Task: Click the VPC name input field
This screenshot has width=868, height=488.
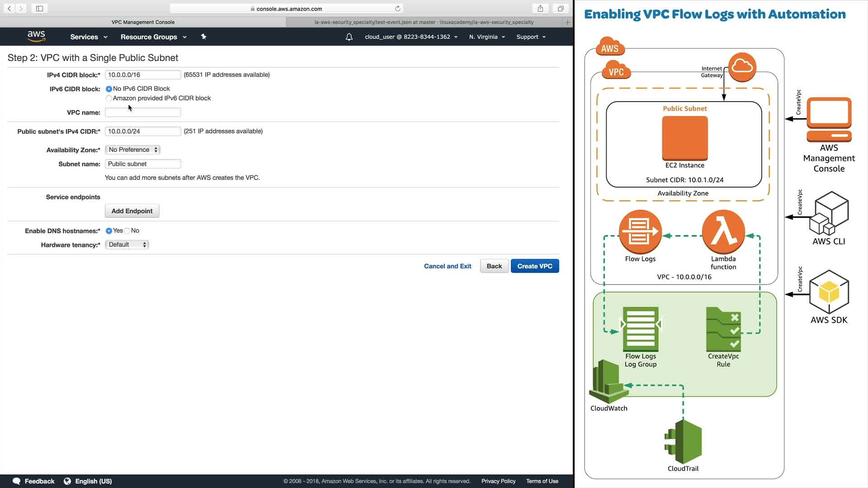Action: pos(143,113)
